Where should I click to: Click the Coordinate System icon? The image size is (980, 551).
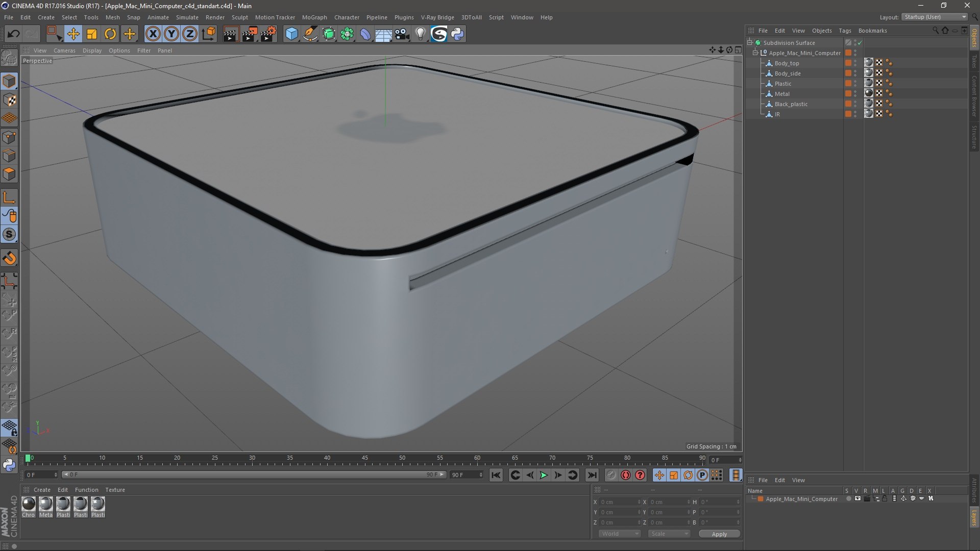[x=209, y=34]
